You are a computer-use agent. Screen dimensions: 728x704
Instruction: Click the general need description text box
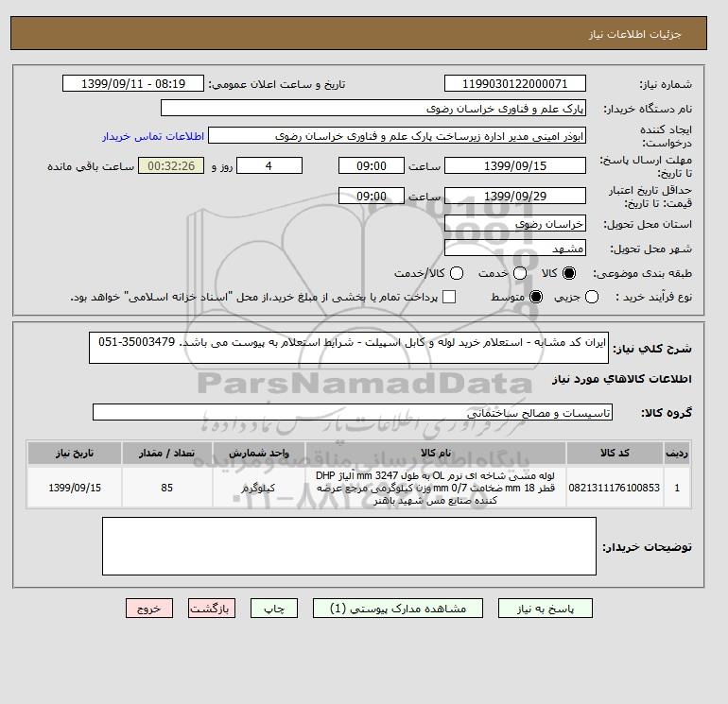coord(349,348)
